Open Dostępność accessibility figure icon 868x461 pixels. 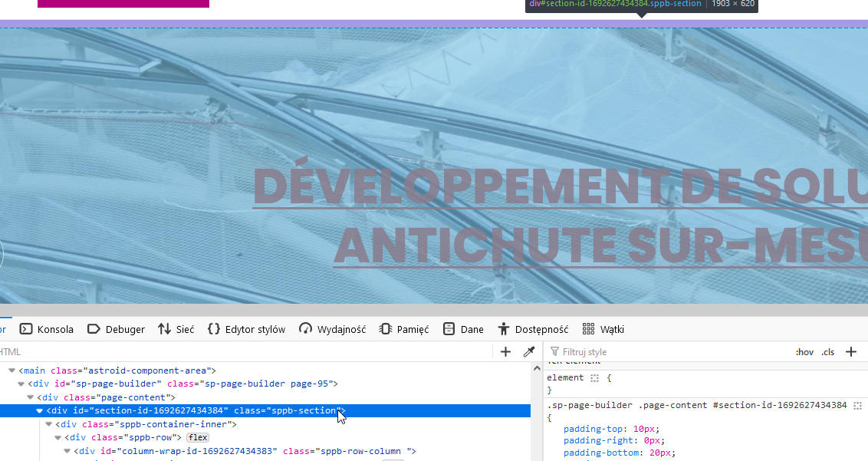[x=504, y=329]
